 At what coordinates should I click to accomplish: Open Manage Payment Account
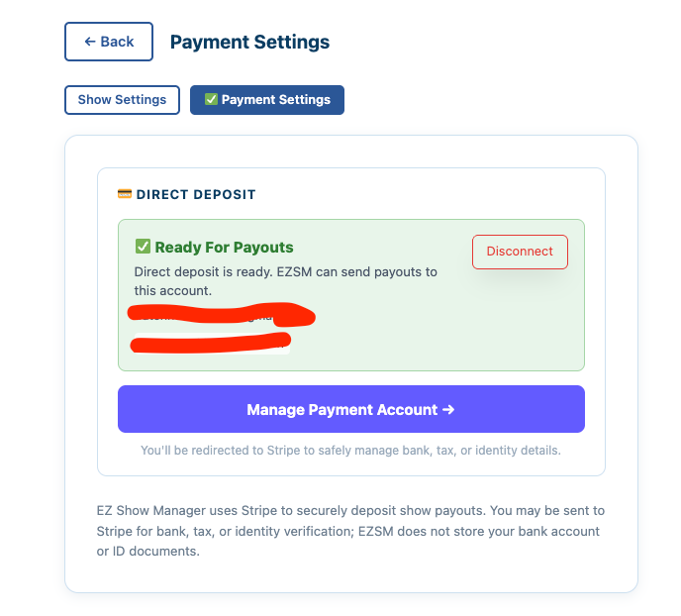pyautogui.click(x=351, y=409)
